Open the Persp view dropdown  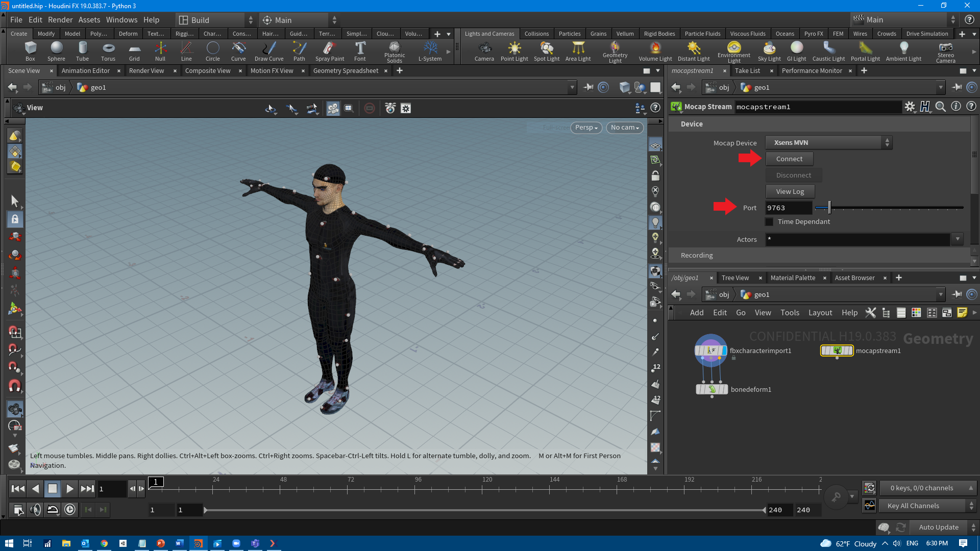(586, 128)
